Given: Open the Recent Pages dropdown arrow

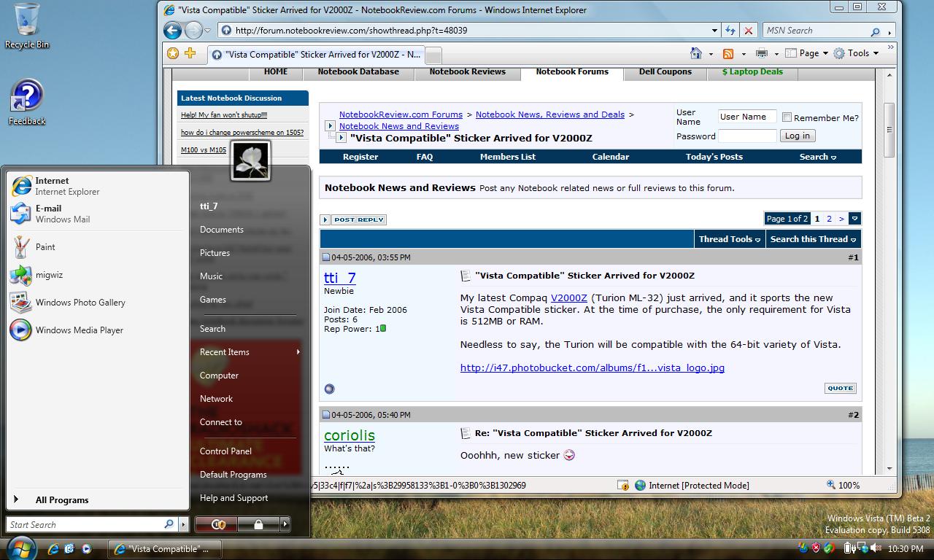Looking at the screenshot, I should (x=208, y=31).
